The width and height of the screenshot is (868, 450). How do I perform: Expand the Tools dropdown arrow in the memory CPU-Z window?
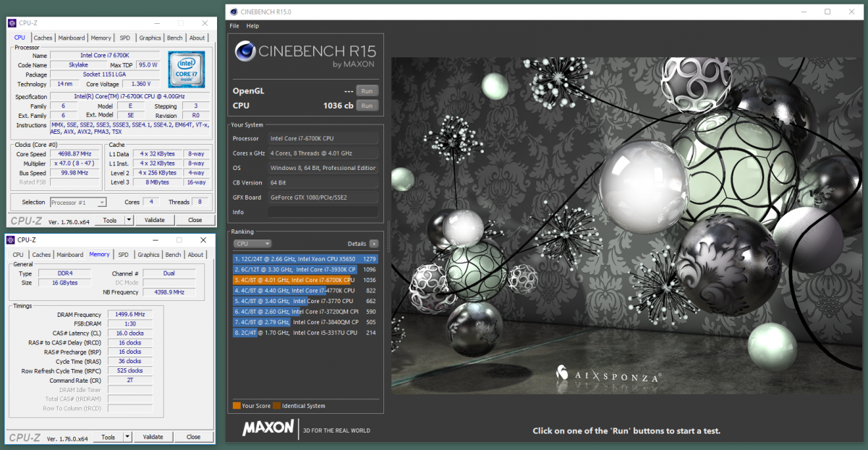127,437
